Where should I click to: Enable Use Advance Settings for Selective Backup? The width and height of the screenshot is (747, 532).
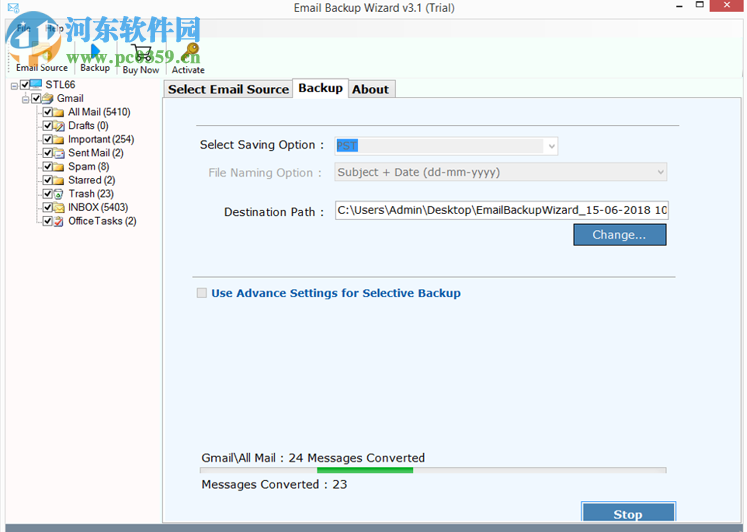coord(202,293)
